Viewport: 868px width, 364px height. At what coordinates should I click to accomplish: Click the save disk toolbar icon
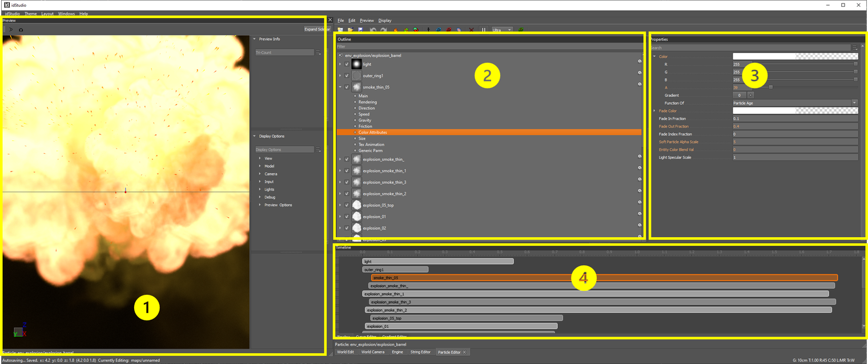pos(360,30)
